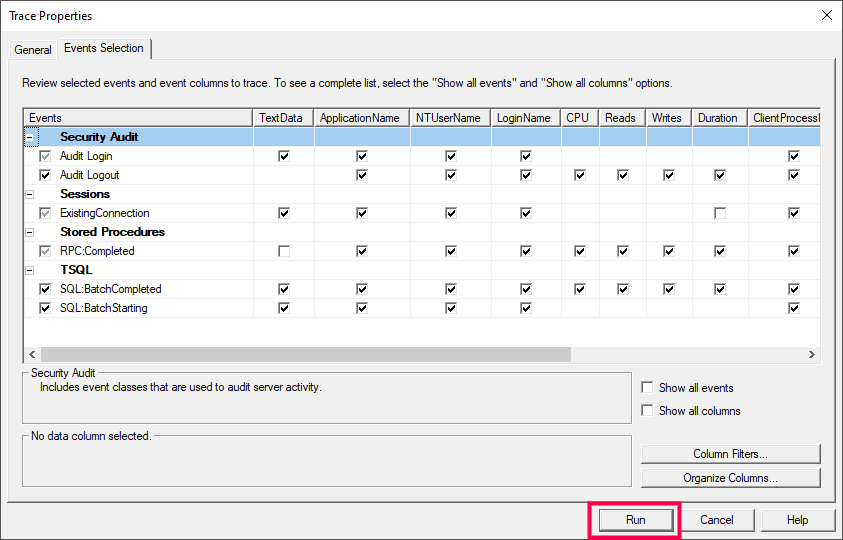Check TextData for RPC:Completed
Screen dimensions: 843x540
[x=284, y=251]
